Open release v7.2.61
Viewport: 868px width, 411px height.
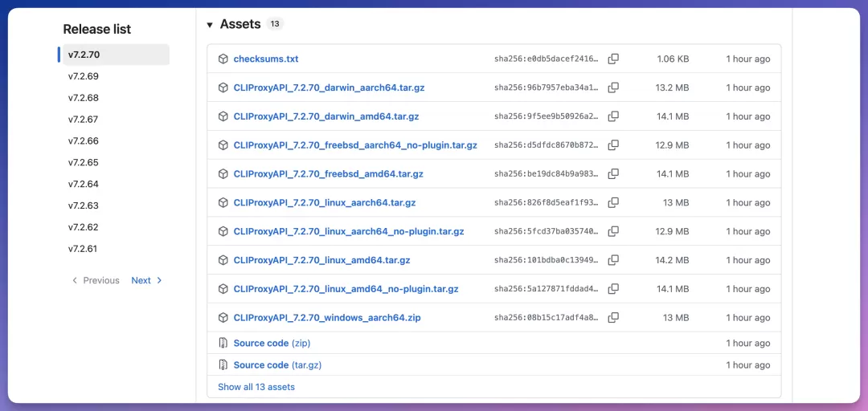pos(84,249)
